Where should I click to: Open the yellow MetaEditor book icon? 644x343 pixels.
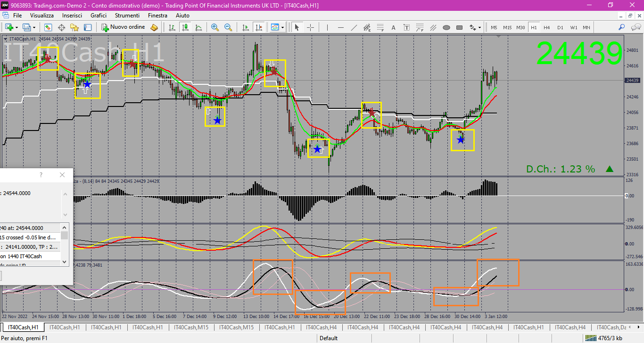point(154,27)
